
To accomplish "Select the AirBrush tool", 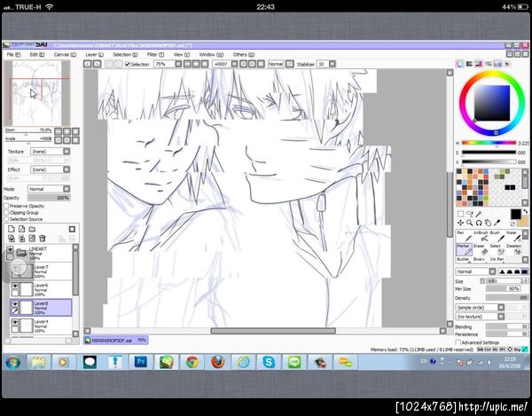I will pyautogui.click(x=481, y=237).
